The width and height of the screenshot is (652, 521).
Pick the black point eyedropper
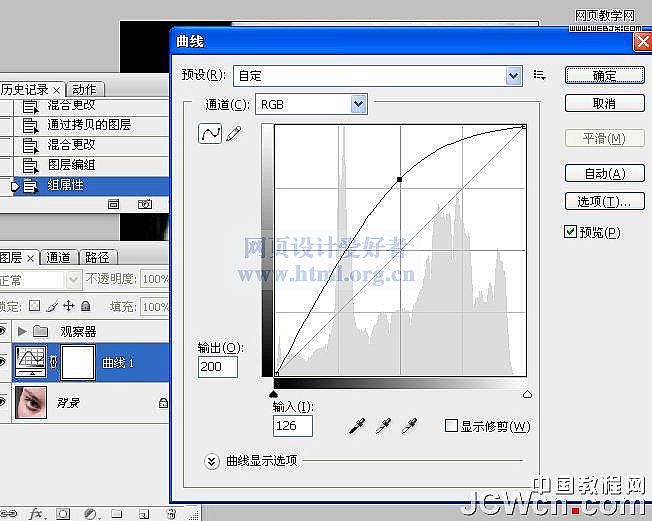pyautogui.click(x=357, y=426)
